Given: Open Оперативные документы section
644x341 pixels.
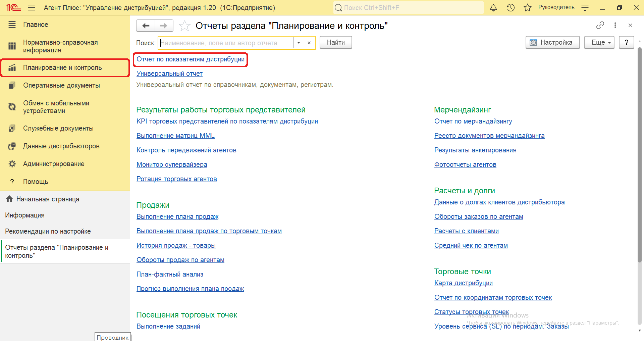Looking at the screenshot, I should [65, 86].
